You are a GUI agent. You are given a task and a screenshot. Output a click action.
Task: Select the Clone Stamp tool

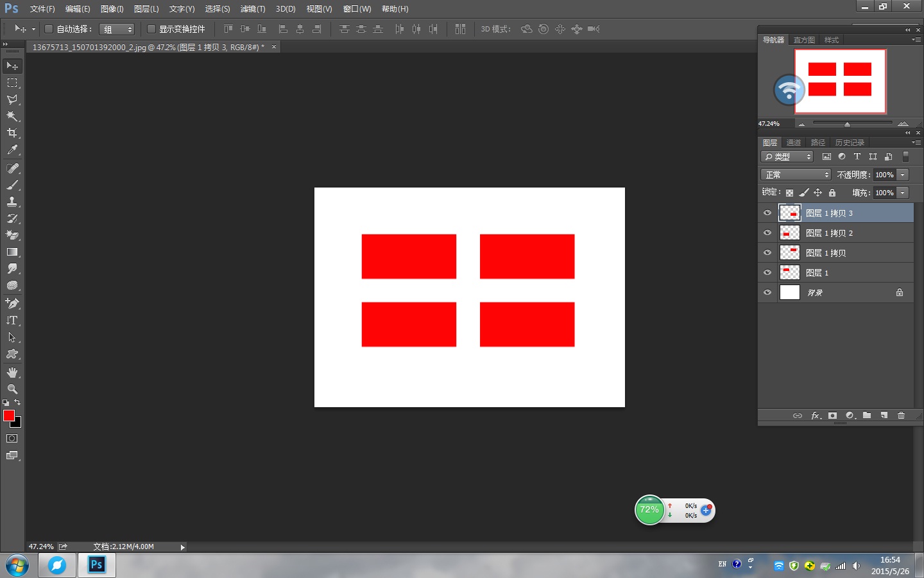pyautogui.click(x=12, y=202)
